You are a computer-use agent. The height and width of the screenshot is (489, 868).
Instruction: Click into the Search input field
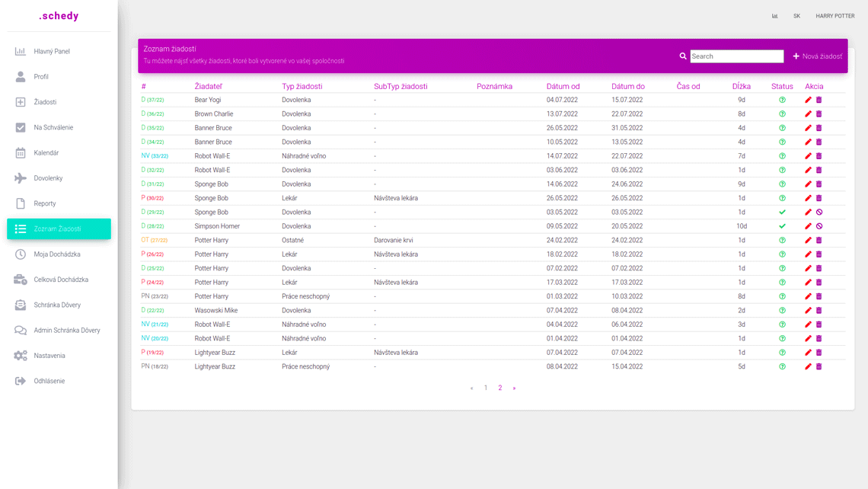click(736, 56)
